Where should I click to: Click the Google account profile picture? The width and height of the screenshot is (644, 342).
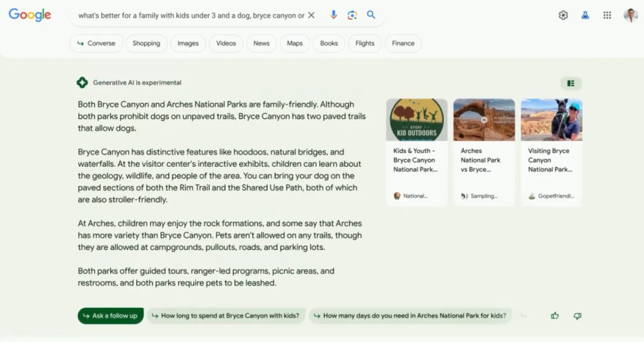pos(630,15)
